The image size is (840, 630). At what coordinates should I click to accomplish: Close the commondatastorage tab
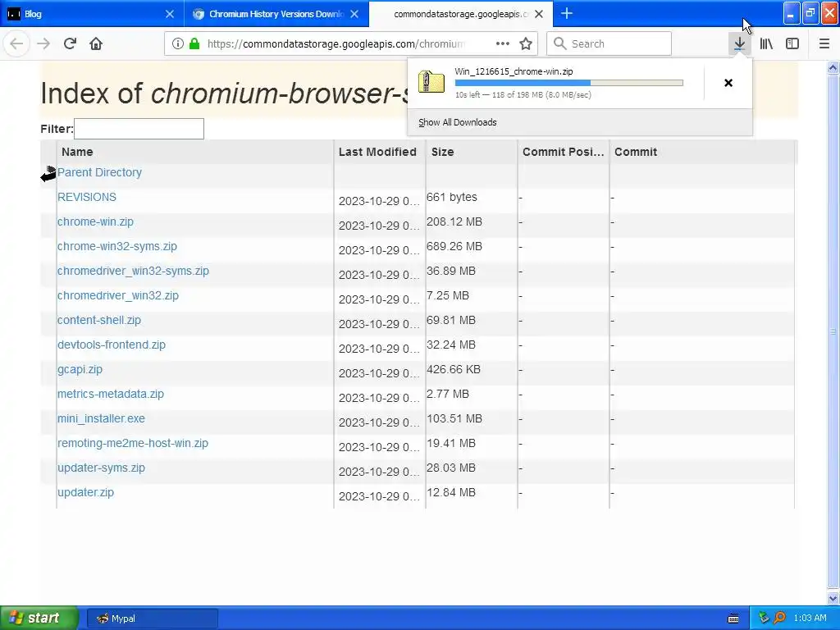click(x=539, y=14)
